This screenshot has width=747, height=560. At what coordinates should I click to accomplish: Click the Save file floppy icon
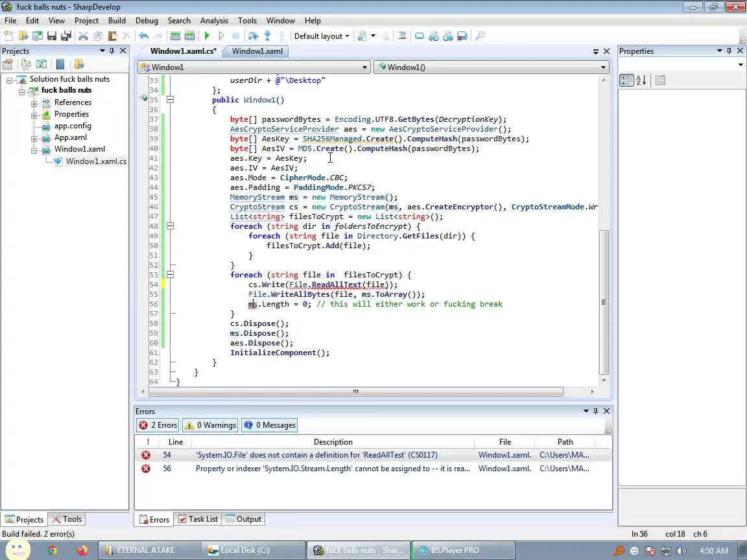[52, 36]
